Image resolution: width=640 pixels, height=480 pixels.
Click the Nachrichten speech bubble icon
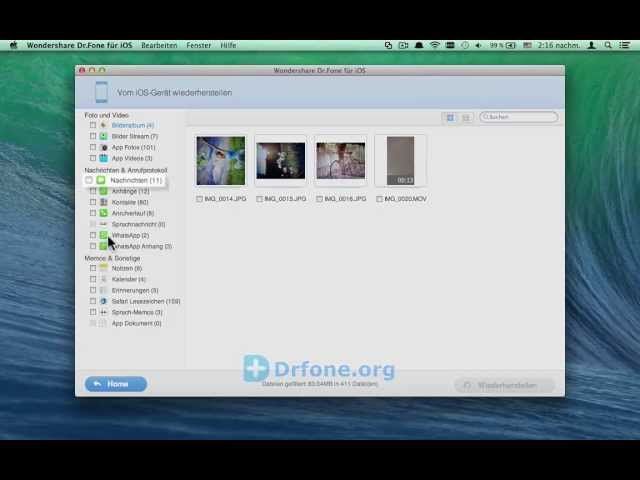coord(101,180)
